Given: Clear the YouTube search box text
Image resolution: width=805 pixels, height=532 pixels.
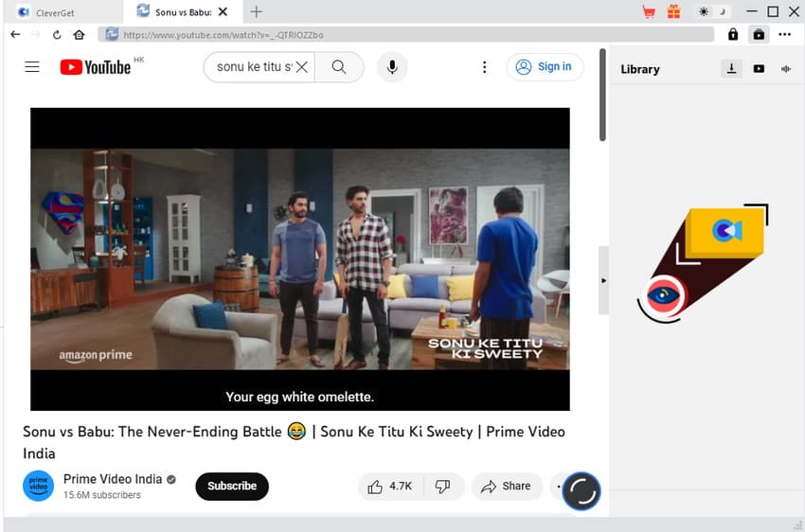Looking at the screenshot, I should click(301, 67).
